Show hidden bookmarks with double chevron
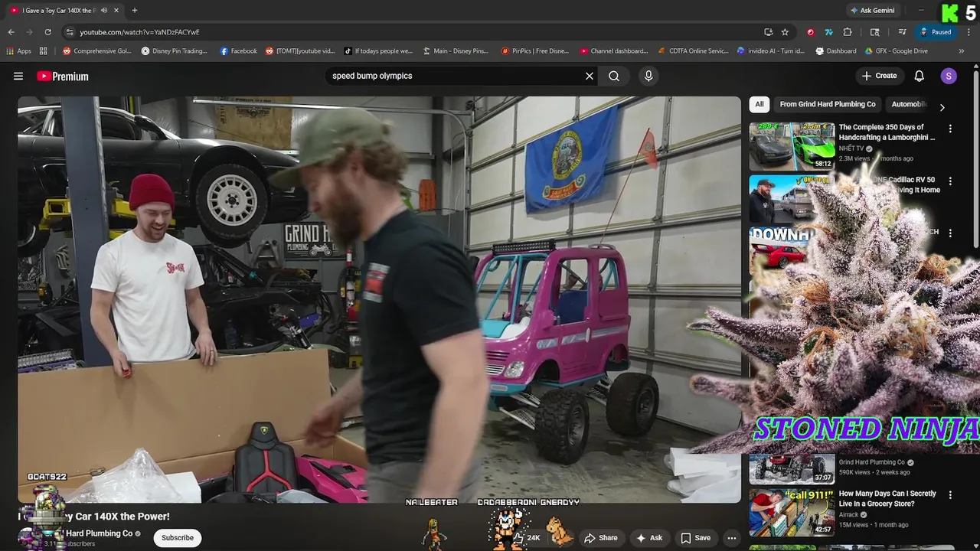Image resolution: width=980 pixels, height=551 pixels. click(962, 51)
